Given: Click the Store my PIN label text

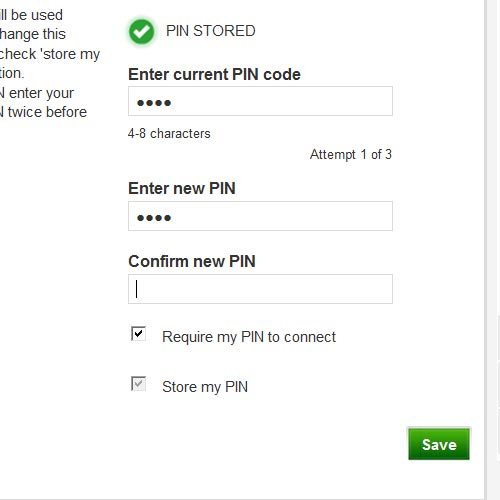Looking at the screenshot, I should tap(205, 387).
